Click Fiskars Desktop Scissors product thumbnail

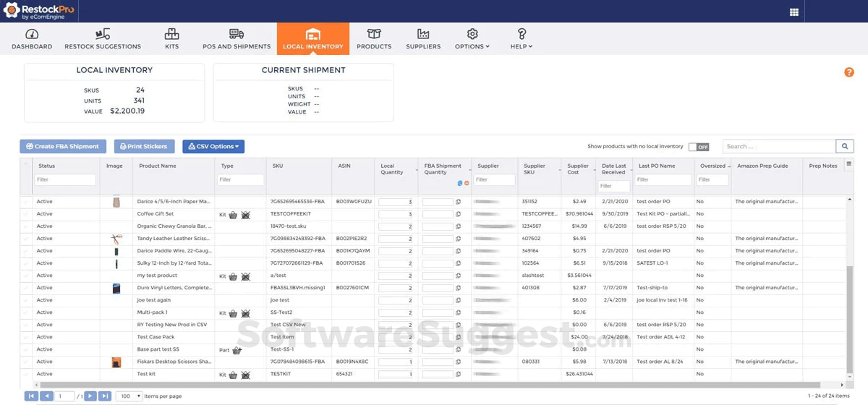point(116,362)
